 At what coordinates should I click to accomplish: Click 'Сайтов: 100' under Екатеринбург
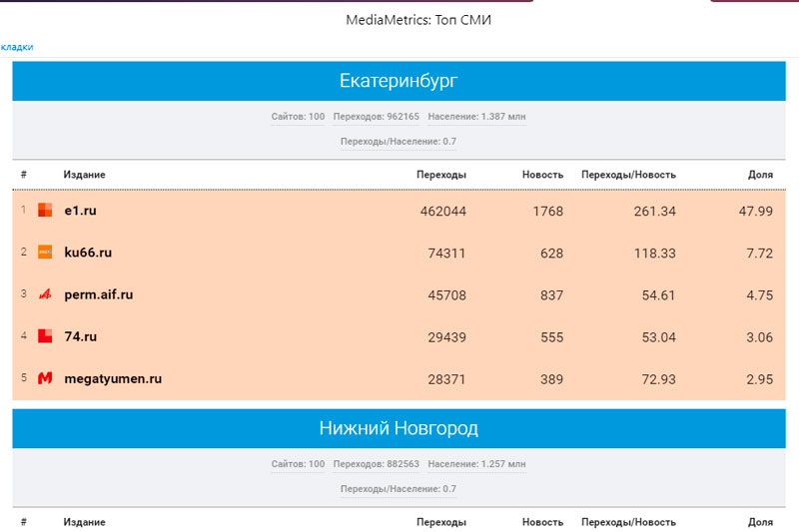click(298, 117)
